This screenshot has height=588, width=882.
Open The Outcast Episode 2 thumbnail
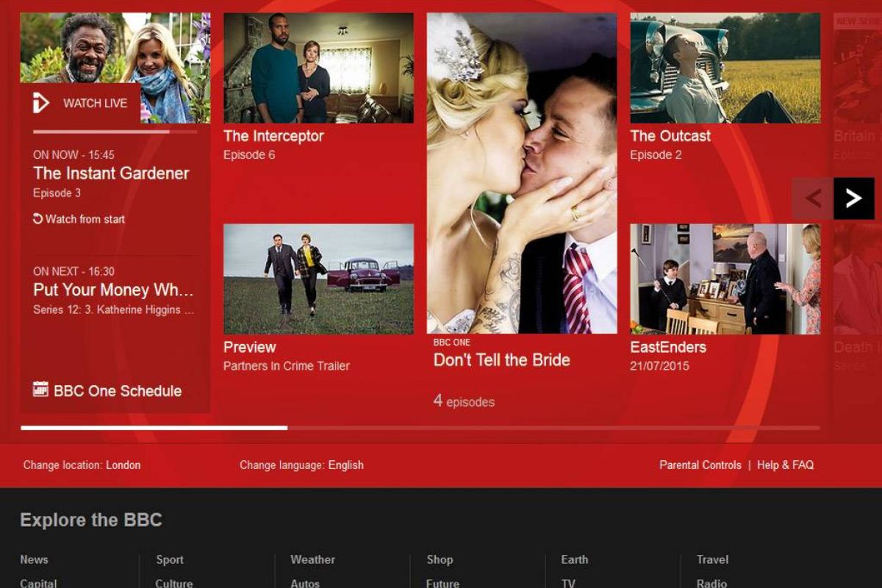(725, 68)
